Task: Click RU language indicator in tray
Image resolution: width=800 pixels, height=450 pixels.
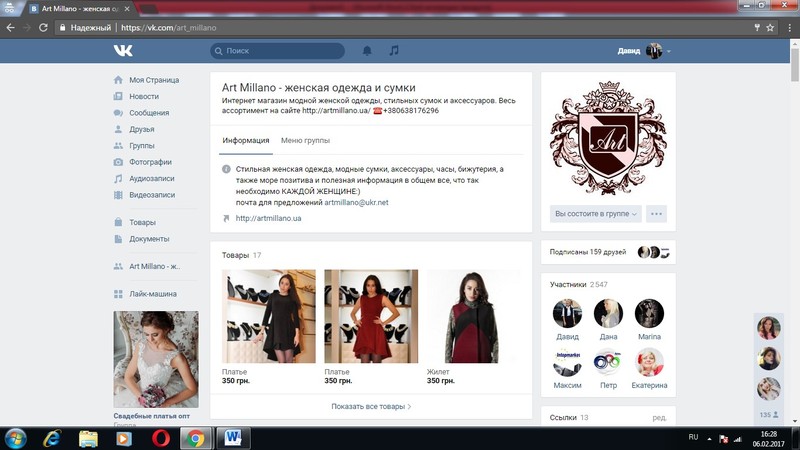Action: click(x=693, y=437)
